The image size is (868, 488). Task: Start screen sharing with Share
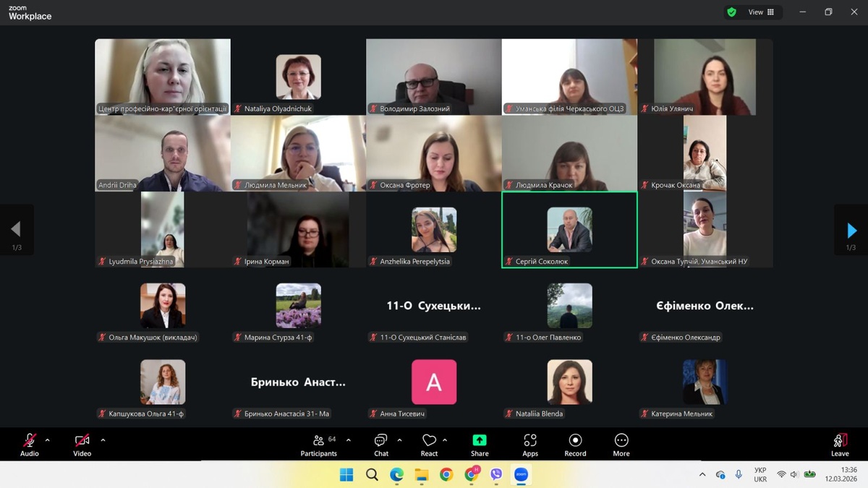click(x=480, y=445)
